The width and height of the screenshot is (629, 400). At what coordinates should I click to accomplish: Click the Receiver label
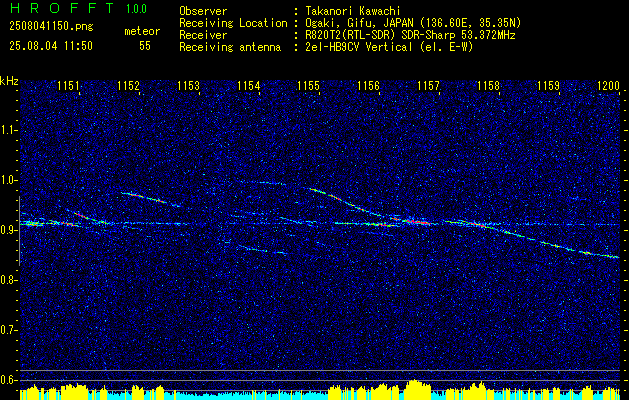pos(203,35)
